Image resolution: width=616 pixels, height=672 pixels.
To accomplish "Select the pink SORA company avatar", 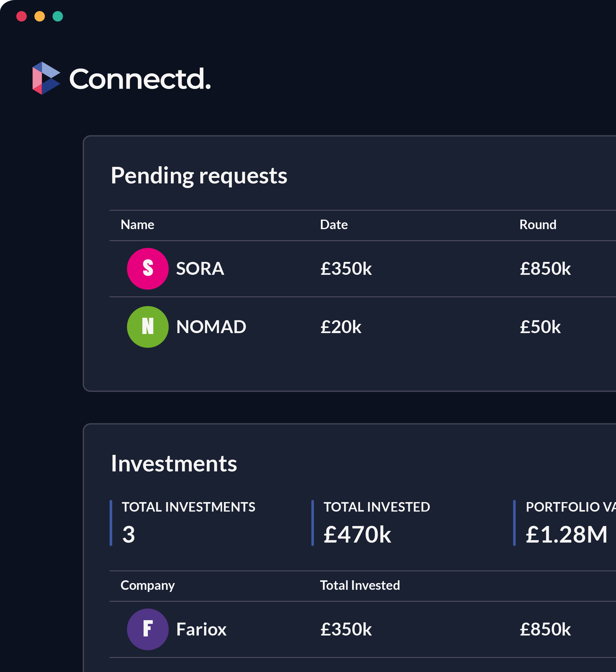I will click(x=148, y=269).
